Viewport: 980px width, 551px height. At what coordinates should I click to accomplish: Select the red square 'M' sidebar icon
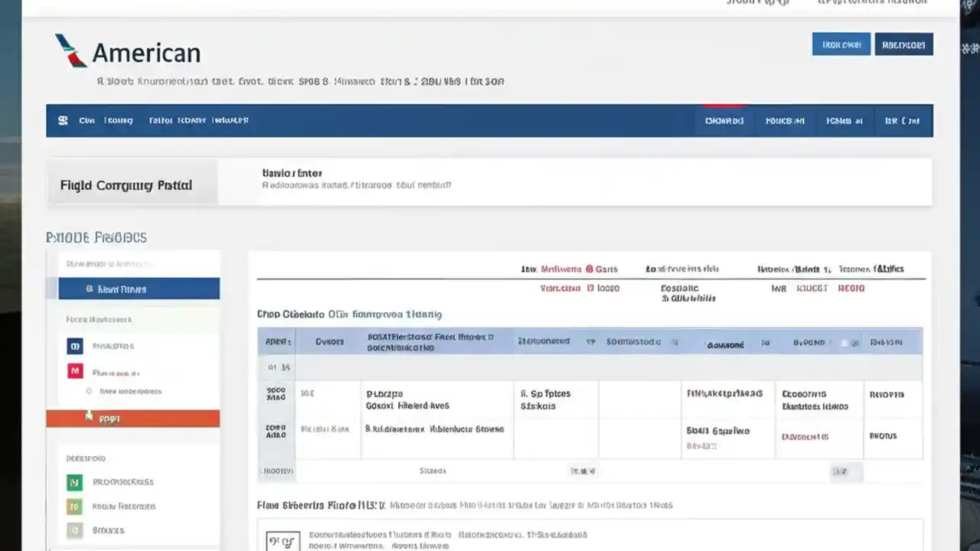(x=74, y=370)
